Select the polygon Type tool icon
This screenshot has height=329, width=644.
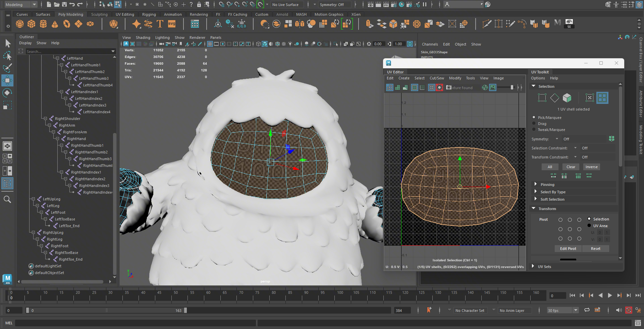click(x=160, y=24)
